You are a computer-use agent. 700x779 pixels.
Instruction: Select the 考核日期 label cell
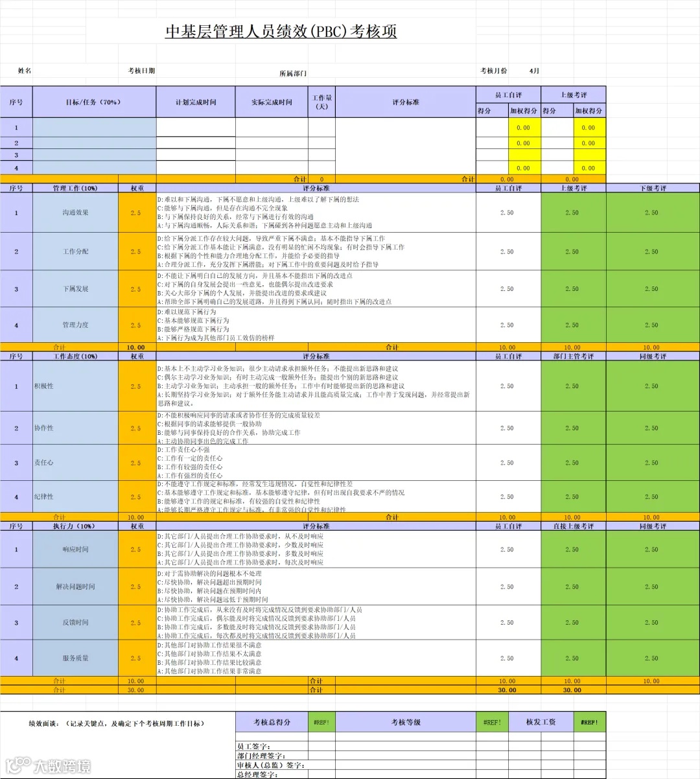coord(141,71)
